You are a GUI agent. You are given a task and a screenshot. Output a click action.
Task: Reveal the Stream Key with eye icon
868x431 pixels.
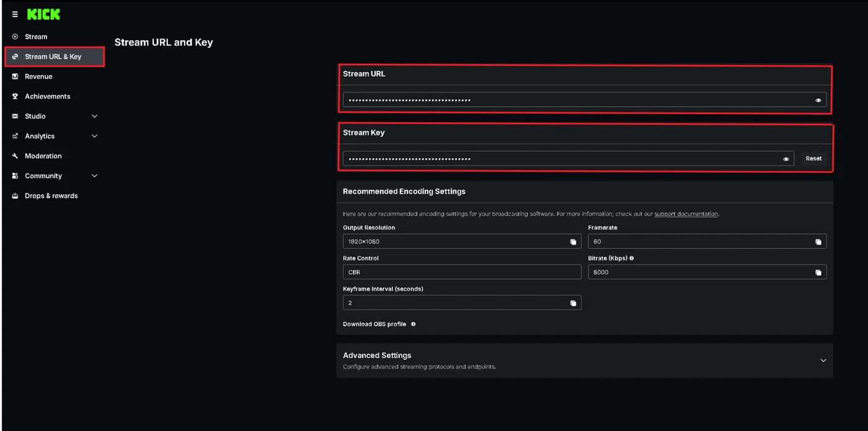[x=786, y=159]
